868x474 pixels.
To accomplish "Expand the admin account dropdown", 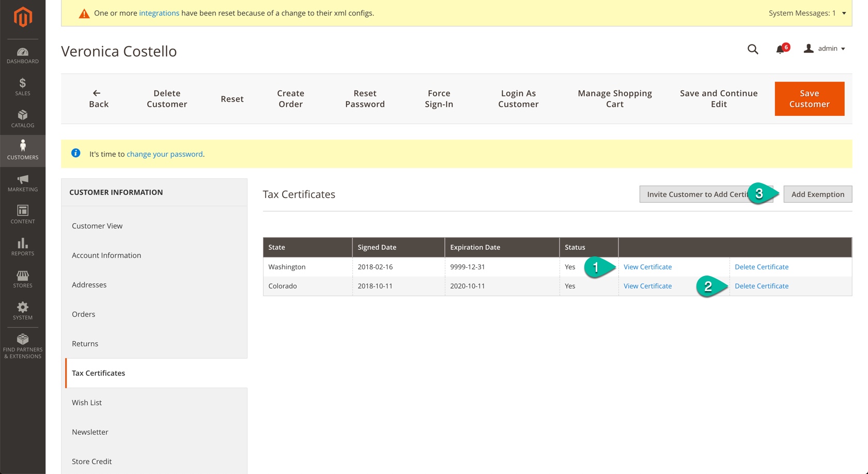I will point(825,49).
